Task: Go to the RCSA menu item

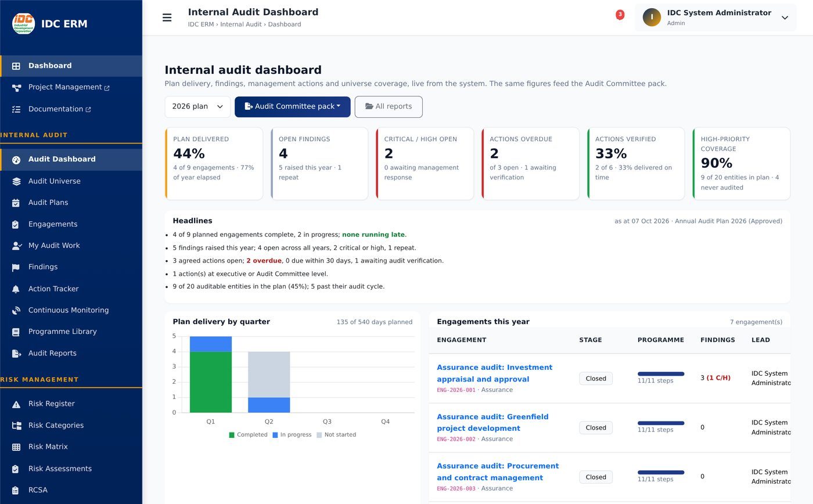Action: pos(71,490)
